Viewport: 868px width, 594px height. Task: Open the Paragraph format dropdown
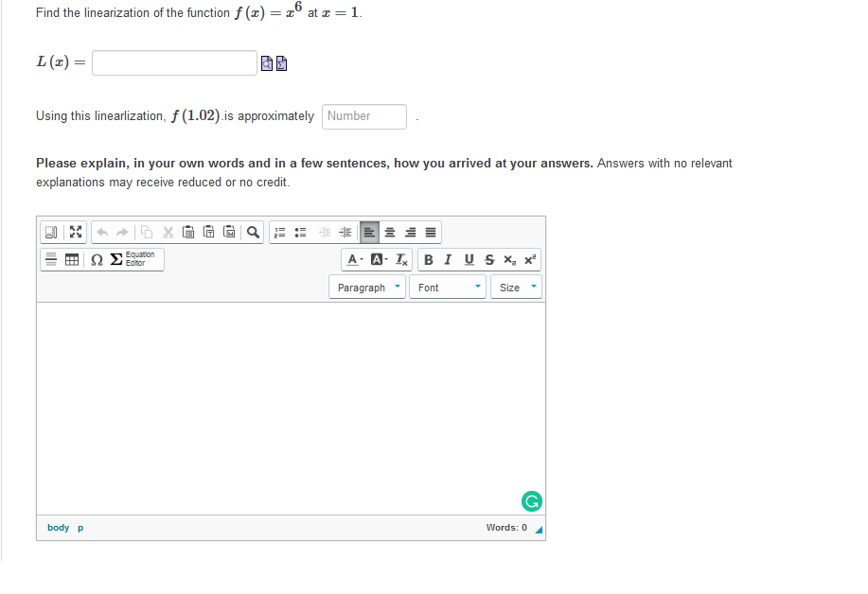366,287
